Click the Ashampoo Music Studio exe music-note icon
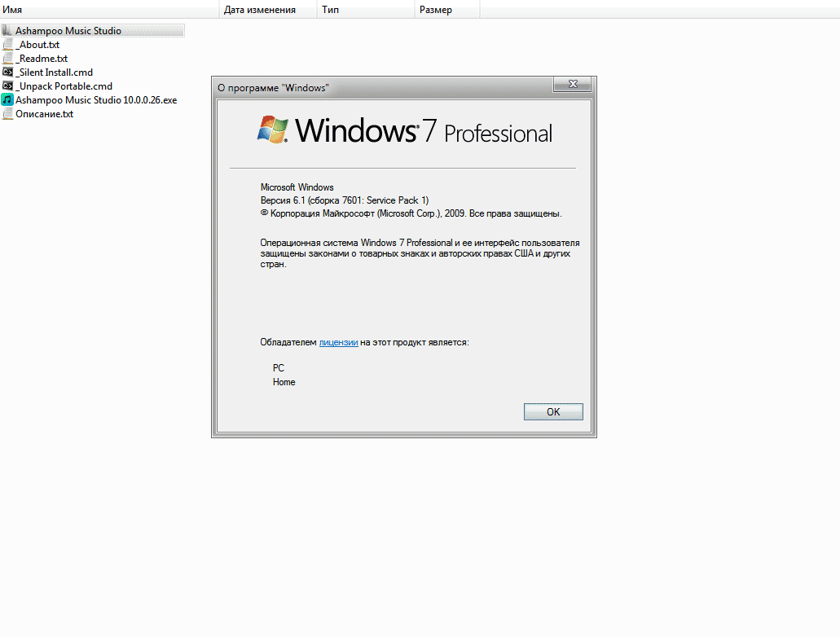Screen dimensions: 840x637 [x=7, y=99]
